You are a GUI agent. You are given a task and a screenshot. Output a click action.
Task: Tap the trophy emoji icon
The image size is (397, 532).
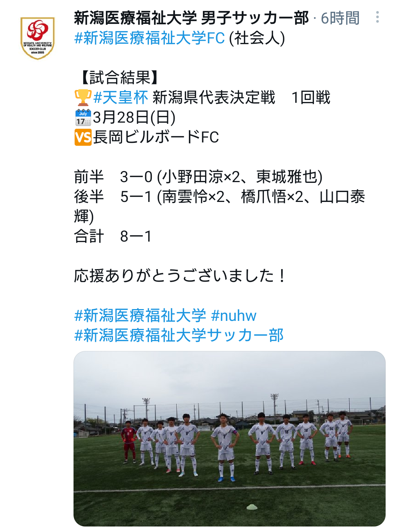(83, 98)
